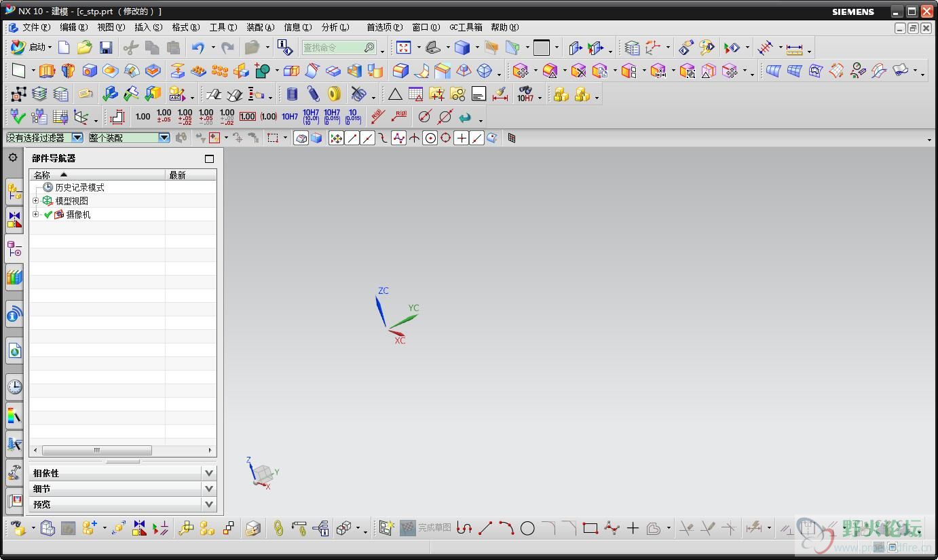Open the Constraint Navigator sidebar tab
The height and width of the screenshot is (560, 938).
(14, 220)
